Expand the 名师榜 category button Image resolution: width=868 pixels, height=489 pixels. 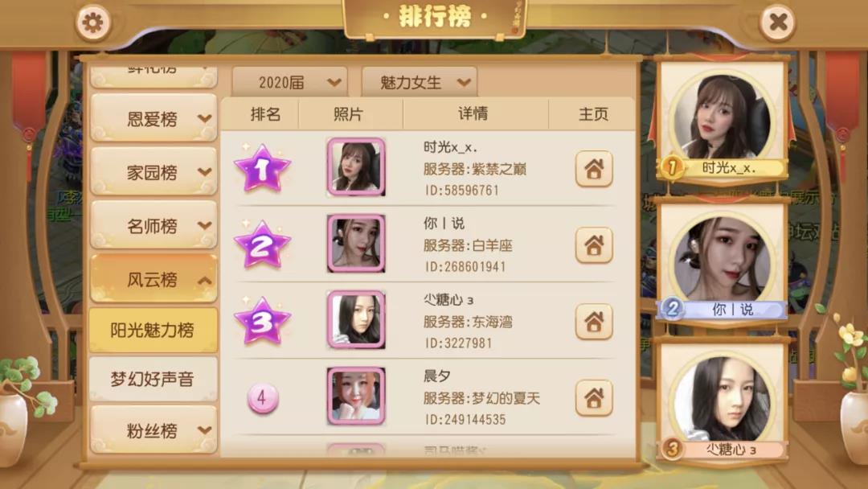[154, 225]
